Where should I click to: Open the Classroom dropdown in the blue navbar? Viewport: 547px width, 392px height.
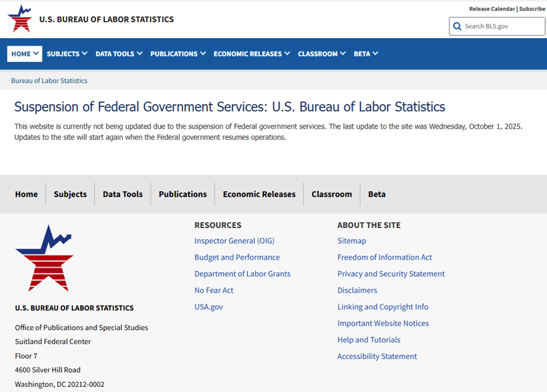tap(322, 54)
